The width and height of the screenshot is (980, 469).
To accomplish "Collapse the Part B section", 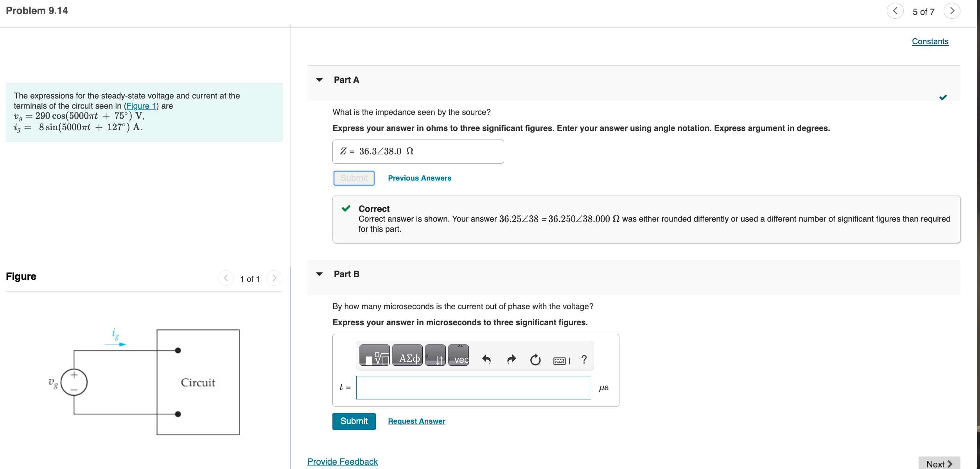I will pos(319,274).
